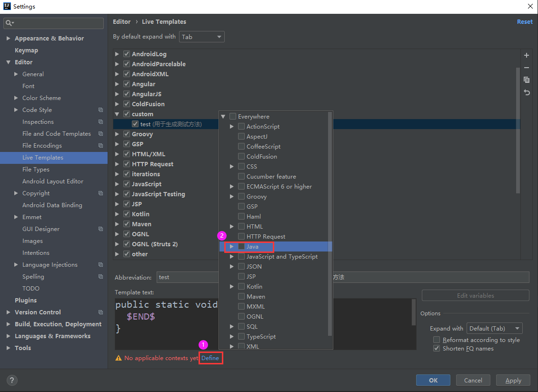Click project-level icon next to Inspections
The image size is (538, 392).
coord(100,122)
